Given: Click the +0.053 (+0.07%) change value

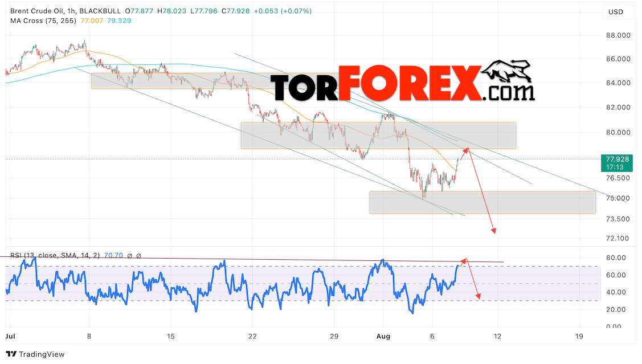Looking at the screenshot, I should pos(283,11).
